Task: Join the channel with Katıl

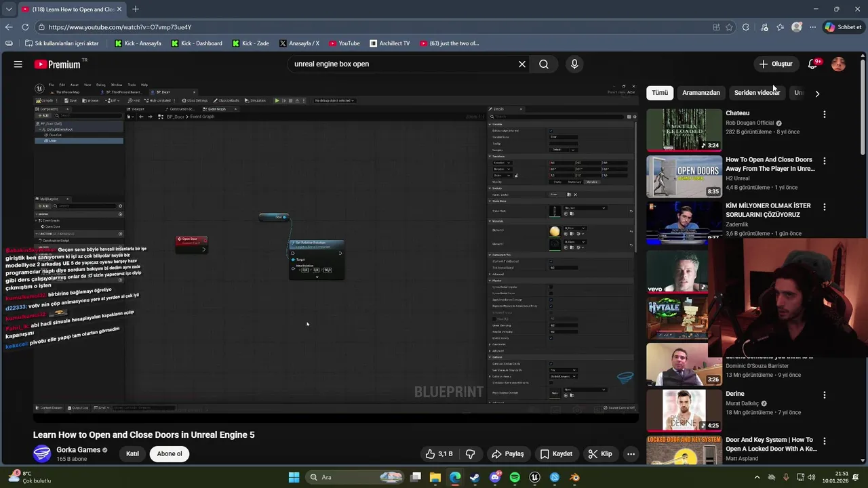Action: pos(132,453)
